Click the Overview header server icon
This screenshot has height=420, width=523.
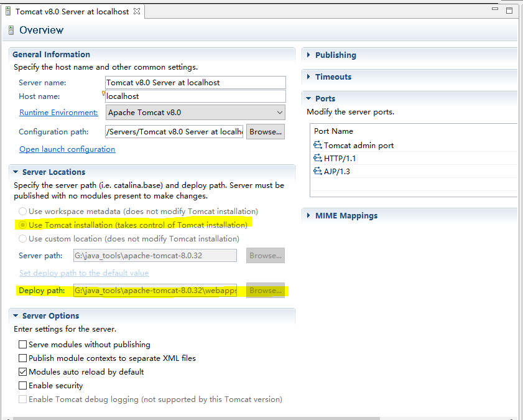pos(11,30)
